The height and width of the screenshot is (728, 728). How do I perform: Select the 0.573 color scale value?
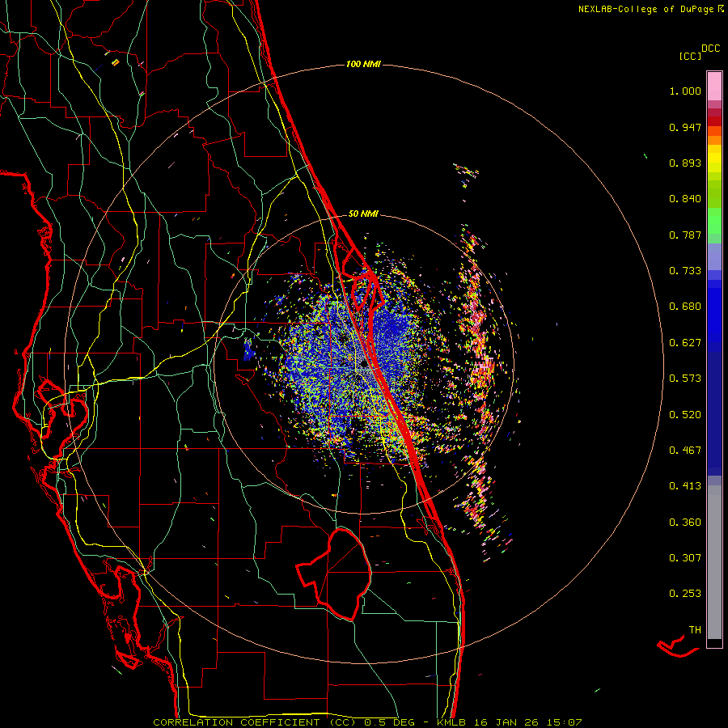click(685, 379)
